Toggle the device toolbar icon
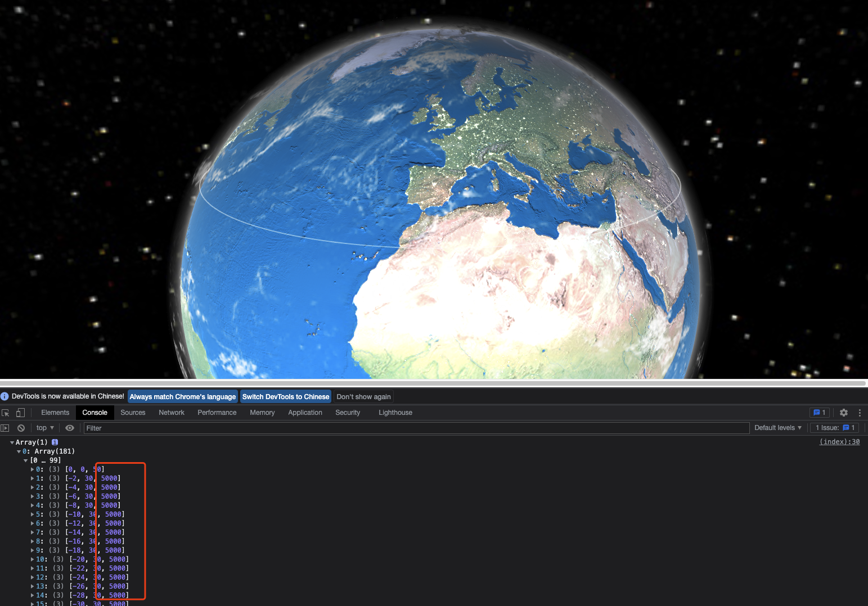 point(20,413)
